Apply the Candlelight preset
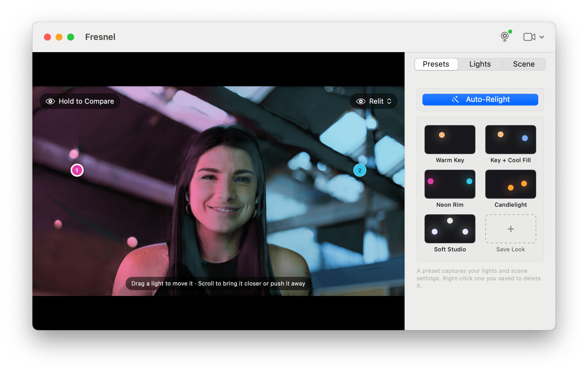 point(511,184)
